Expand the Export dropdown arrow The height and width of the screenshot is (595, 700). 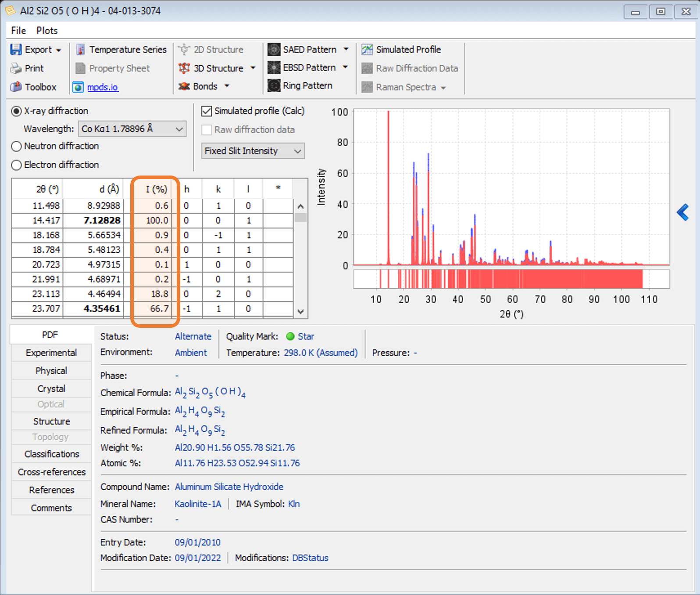pyautogui.click(x=58, y=50)
